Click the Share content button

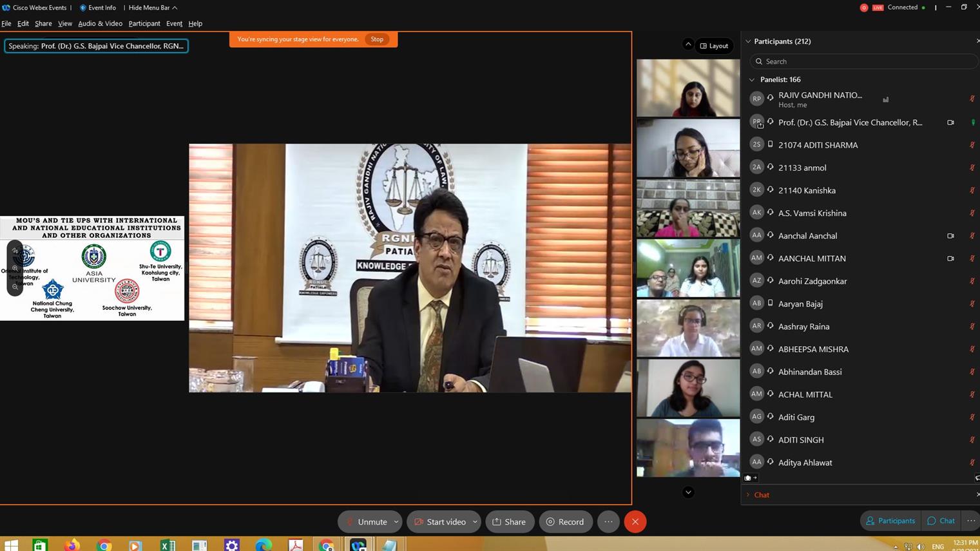[x=510, y=522]
